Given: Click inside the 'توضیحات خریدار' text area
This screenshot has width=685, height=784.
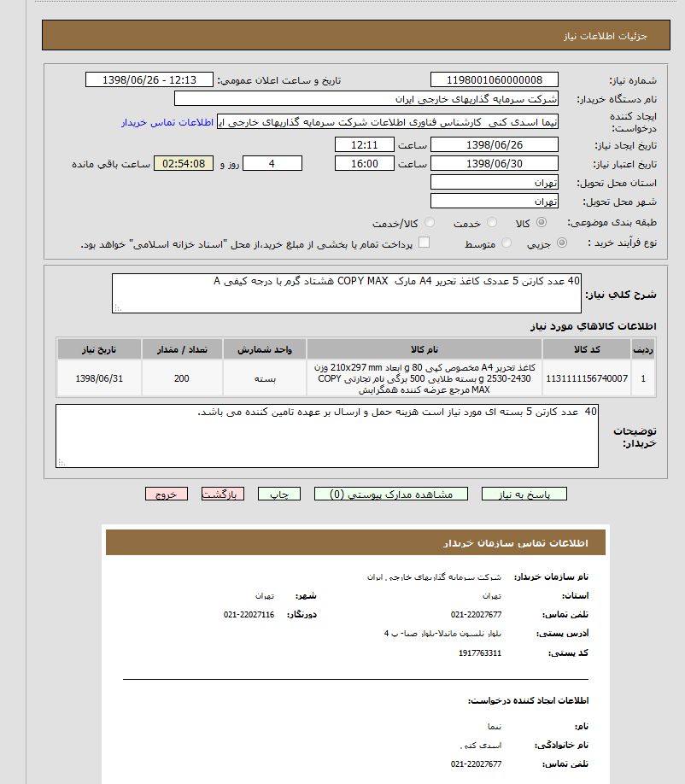Looking at the screenshot, I should tap(327, 436).
